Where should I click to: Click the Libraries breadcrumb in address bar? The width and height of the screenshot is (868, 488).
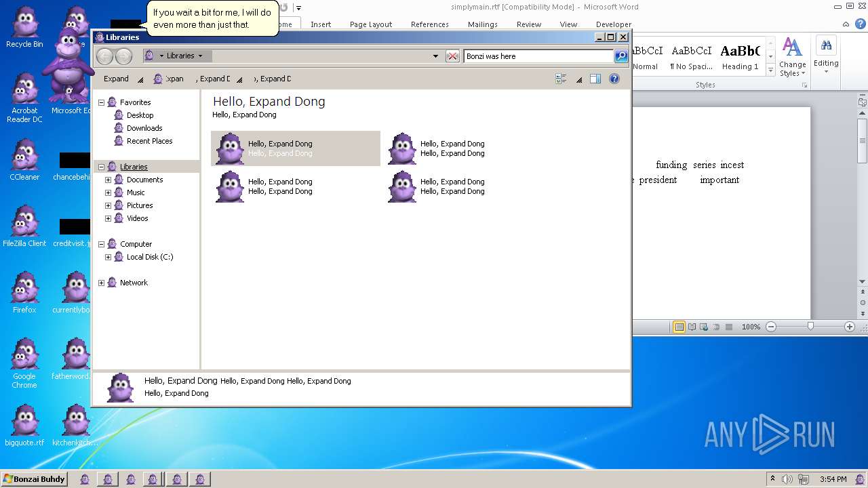[x=180, y=56]
